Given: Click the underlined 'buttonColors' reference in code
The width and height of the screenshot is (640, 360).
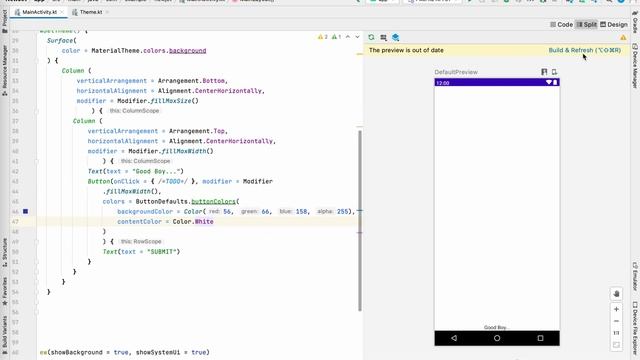Looking at the screenshot, I should pyautogui.click(x=213, y=202).
